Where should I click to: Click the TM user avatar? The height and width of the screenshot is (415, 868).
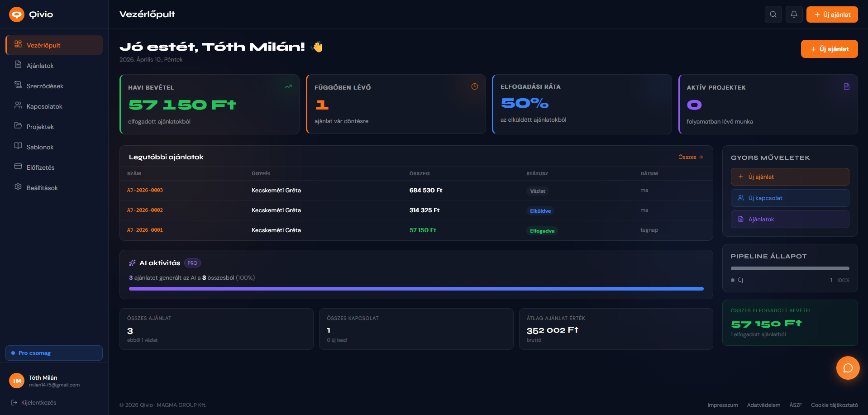[x=17, y=381]
